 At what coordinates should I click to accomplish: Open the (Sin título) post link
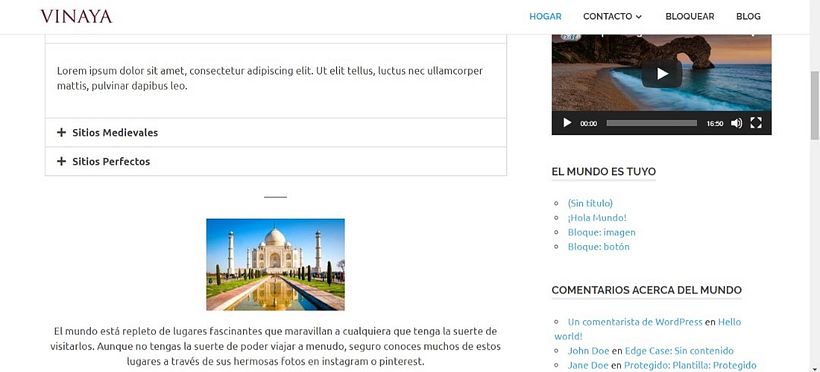(x=590, y=203)
